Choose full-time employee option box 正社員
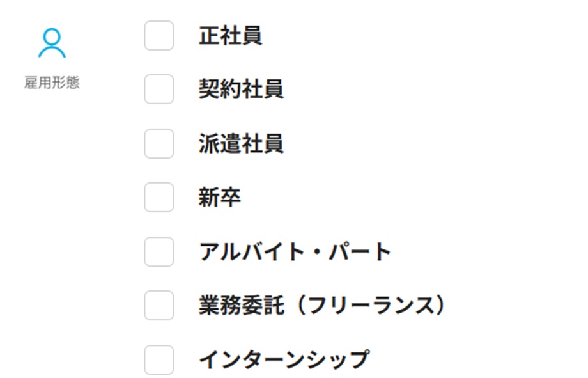The height and width of the screenshot is (378, 588). click(x=159, y=36)
